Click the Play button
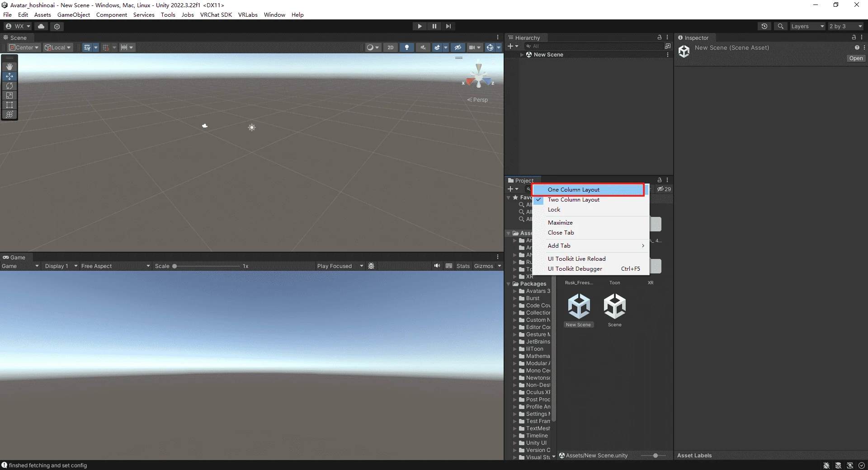 (420, 26)
